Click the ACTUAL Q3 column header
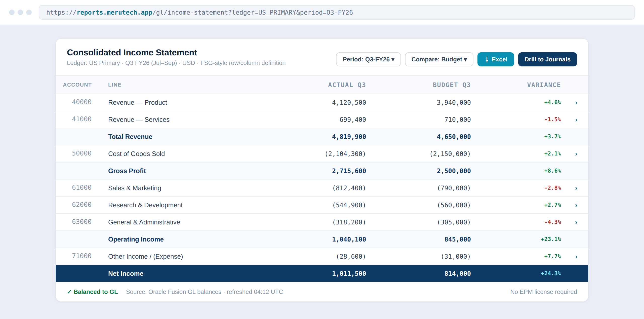Image resolution: width=644 pixels, height=319 pixels. (x=347, y=85)
